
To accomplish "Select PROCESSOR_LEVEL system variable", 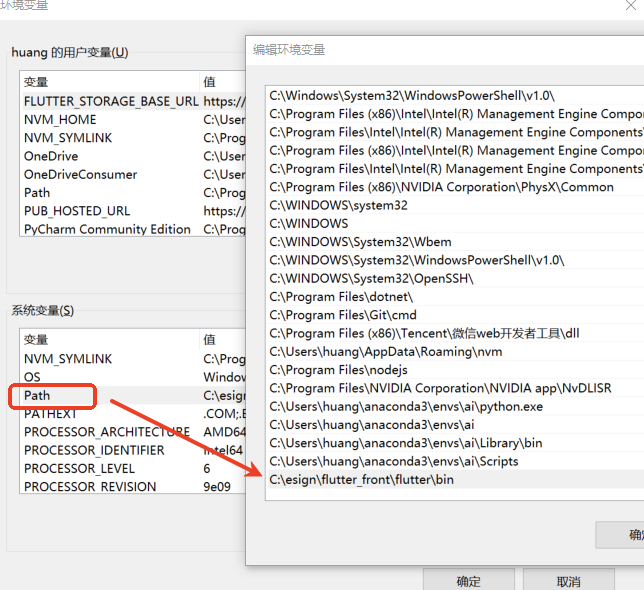I will tap(133, 468).
